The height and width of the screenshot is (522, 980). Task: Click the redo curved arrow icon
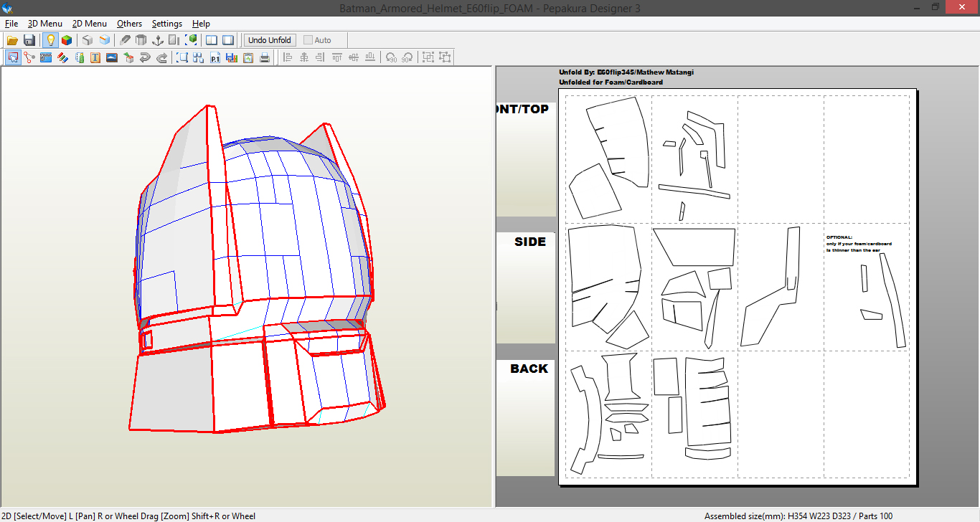(x=161, y=57)
